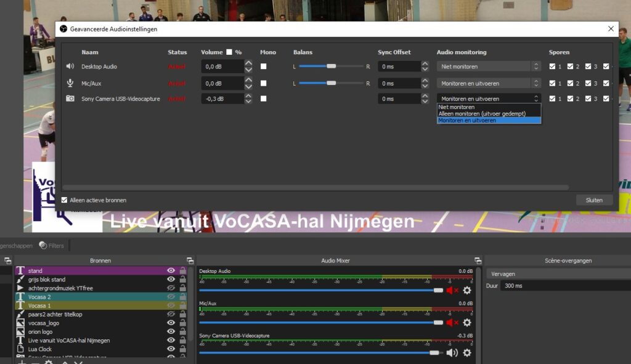Open Desktop Audio monitoring dropdown
Viewport: 631px width, 364px height.
coord(489,67)
